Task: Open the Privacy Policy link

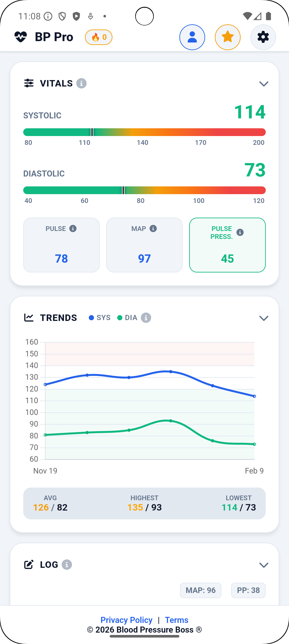Action: (126, 620)
